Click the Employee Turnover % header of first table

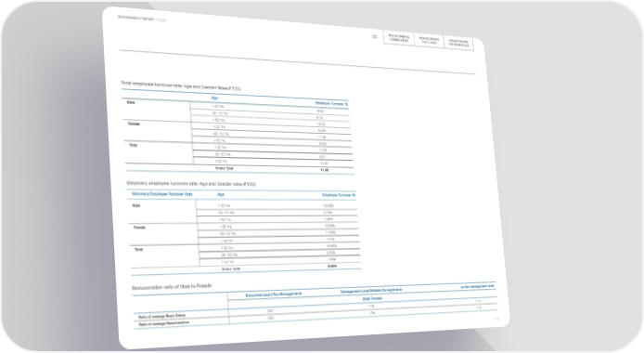click(331, 104)
